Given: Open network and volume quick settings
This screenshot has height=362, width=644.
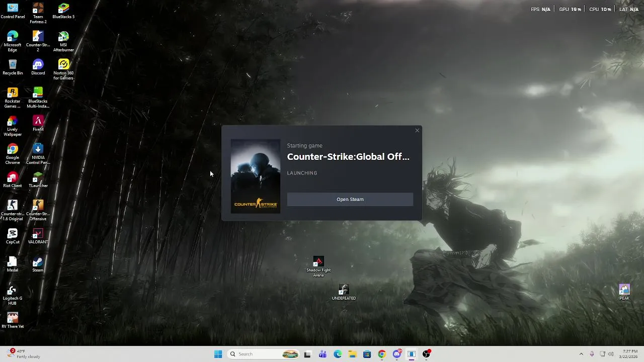Looking at the screenshot, I should [x=607, y=354].
